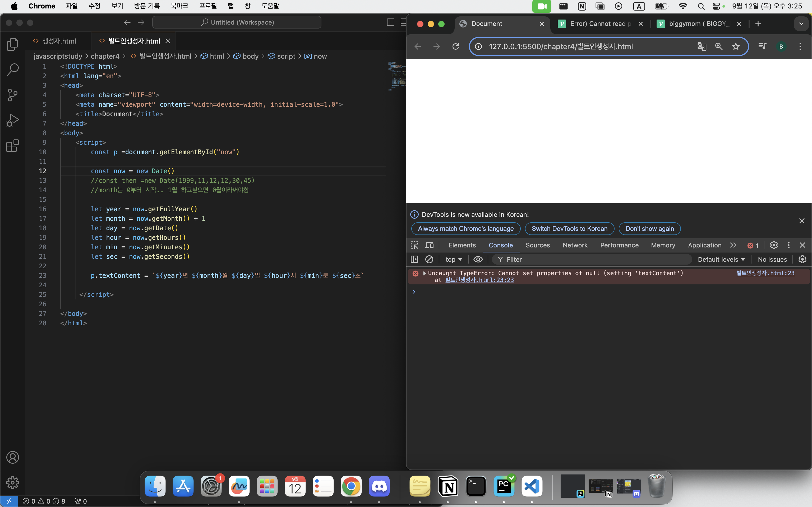
Task: Click Switch DevTools to Korean button
Action: pyautogui.click(x=569, y=228)
